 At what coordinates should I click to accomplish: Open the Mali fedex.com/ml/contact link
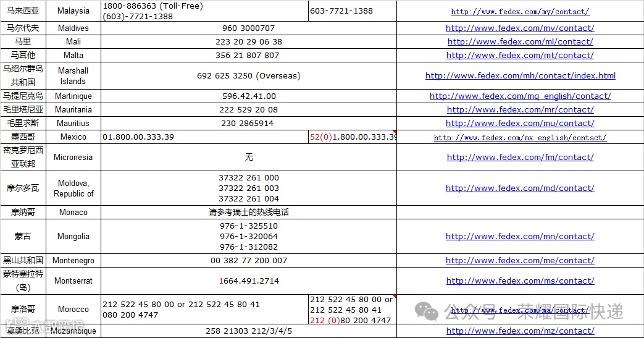pos(520,41)
